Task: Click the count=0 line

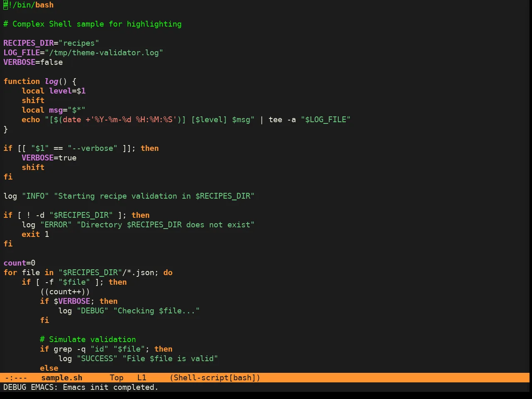Action: [x=19, y=263]
